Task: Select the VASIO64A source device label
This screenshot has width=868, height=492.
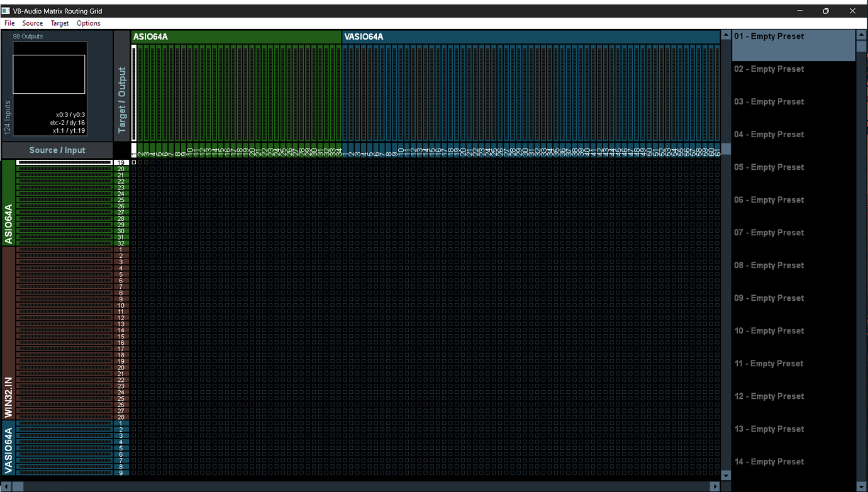Action: pyautogui.click(x=8, y=449)
